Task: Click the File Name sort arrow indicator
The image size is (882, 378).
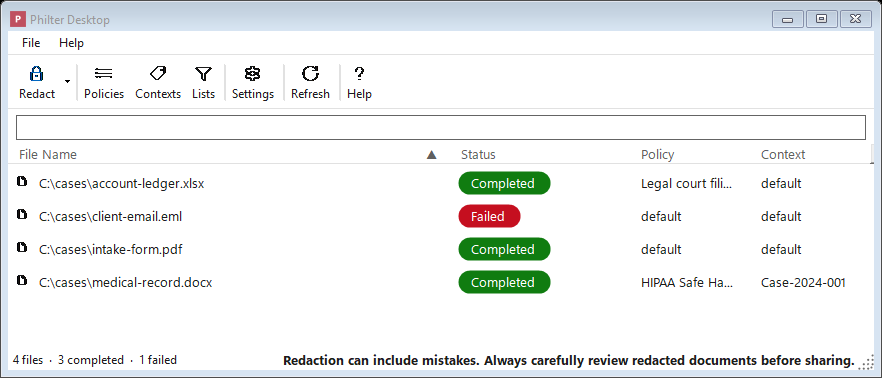Action: (x=431, y=155)
